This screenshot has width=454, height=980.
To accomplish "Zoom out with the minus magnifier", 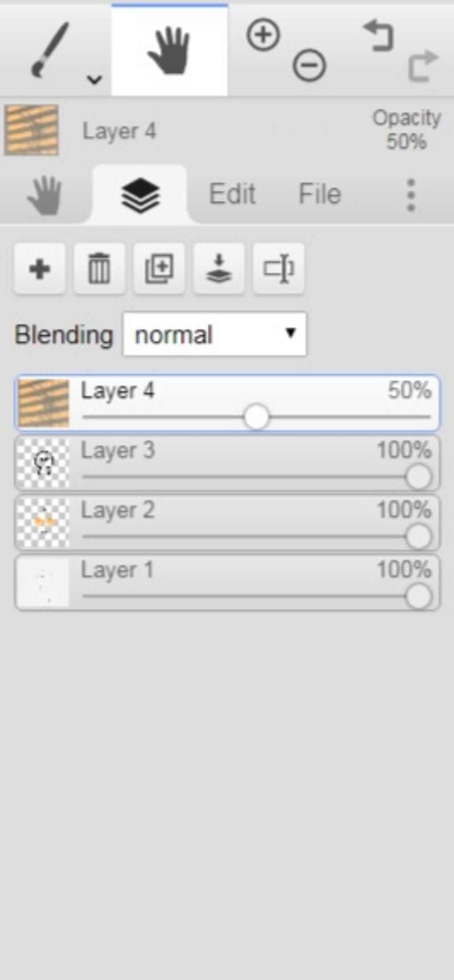I will pyautogui.click(x=309, y=65).
